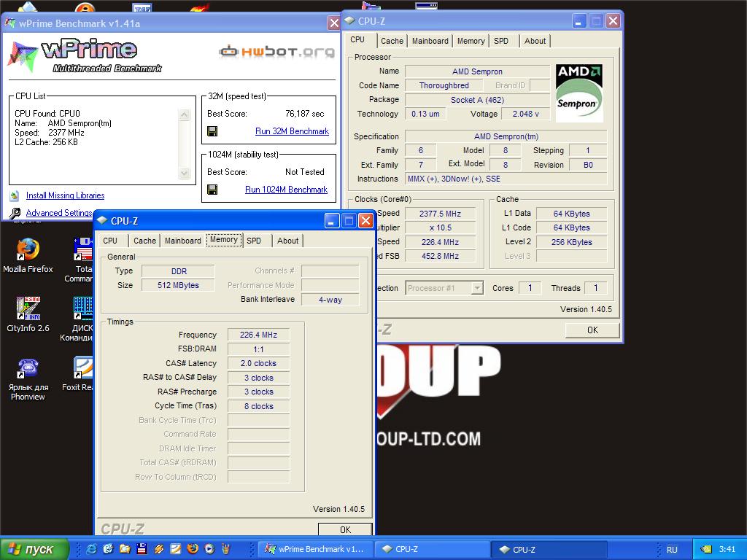Click Install Missing Libraries link
Screen dimensions: 747x560
point(65,195)
